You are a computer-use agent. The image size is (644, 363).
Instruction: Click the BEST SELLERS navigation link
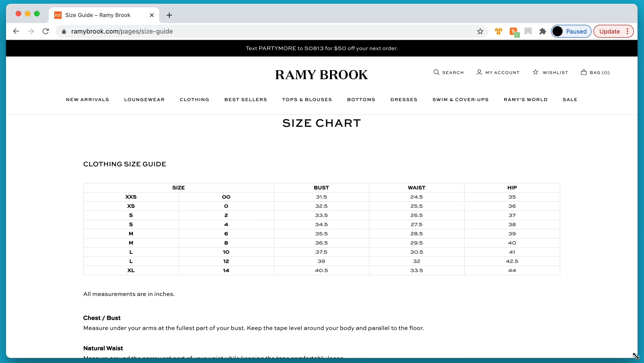coord(246,99)
